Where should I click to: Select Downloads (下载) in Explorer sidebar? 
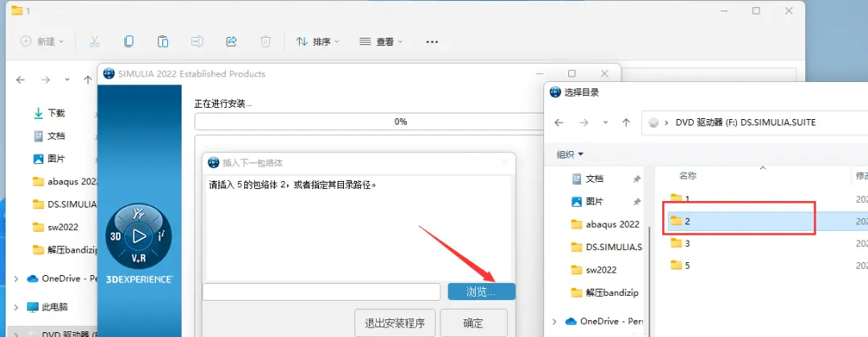click(x=49, y=113)
